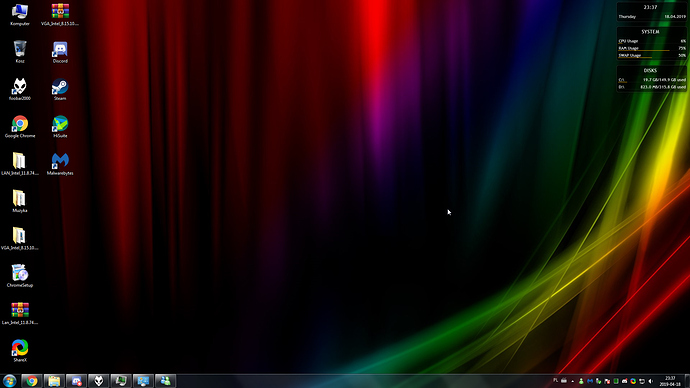Image resolution: width=690 pixels, height=388 pixels.
Task: Click the on-screen keyboard tray icon
Action: [564, 381]
